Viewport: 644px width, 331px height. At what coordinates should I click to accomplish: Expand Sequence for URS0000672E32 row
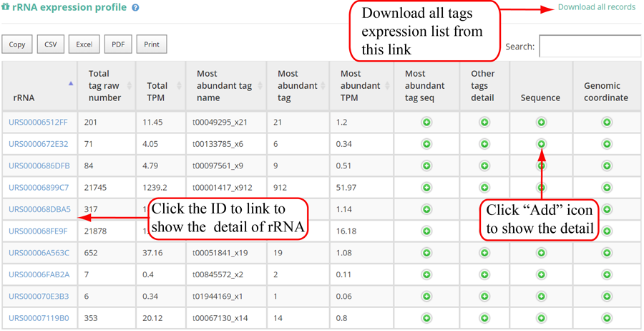pos(541,144)
